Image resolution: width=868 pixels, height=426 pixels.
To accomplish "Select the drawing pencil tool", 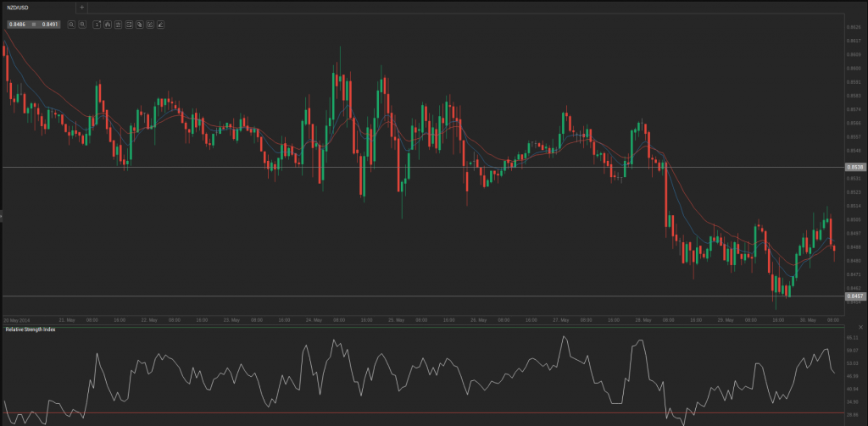I will (160, 25).
